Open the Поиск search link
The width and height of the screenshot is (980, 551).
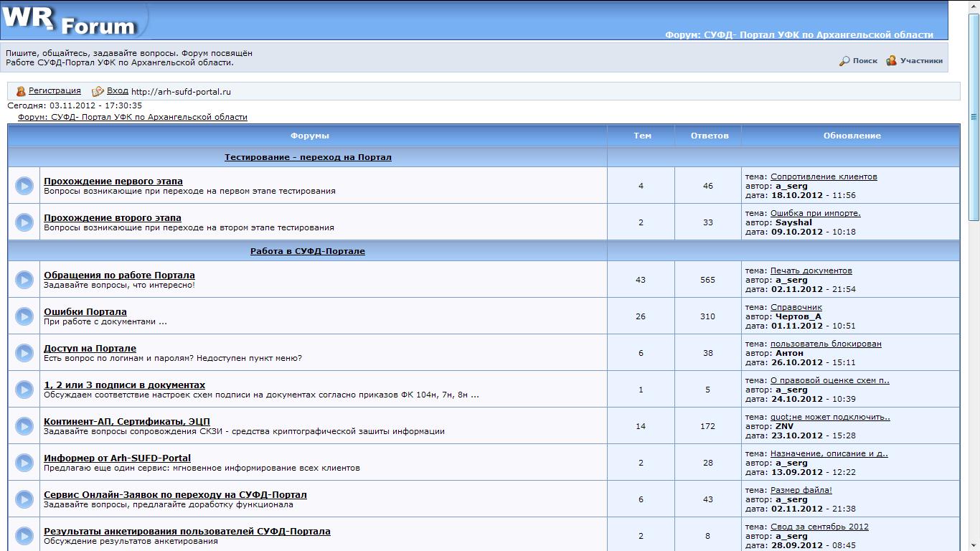coord(865,61)
